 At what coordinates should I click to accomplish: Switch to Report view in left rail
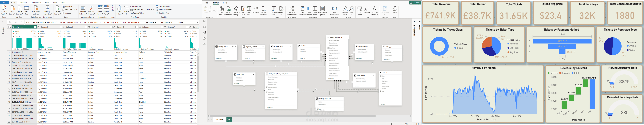coord(204,21)
